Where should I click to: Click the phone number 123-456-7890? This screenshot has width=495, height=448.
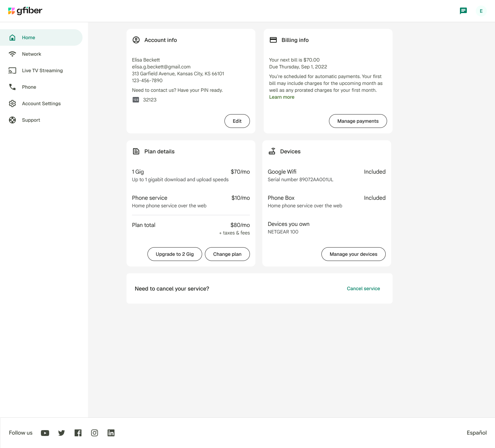pos(147,80)
